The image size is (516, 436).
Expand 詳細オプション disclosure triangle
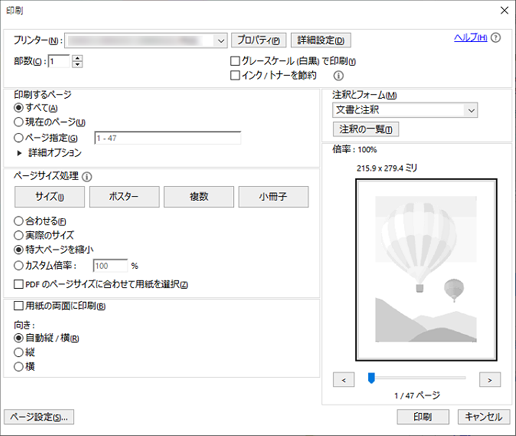19,153
